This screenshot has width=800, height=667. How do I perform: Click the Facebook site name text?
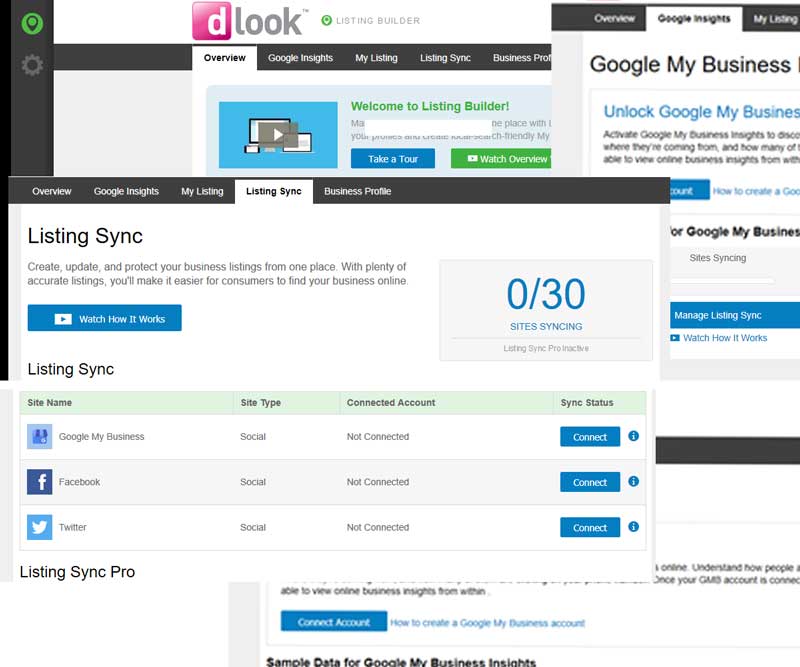coord(80,482)
